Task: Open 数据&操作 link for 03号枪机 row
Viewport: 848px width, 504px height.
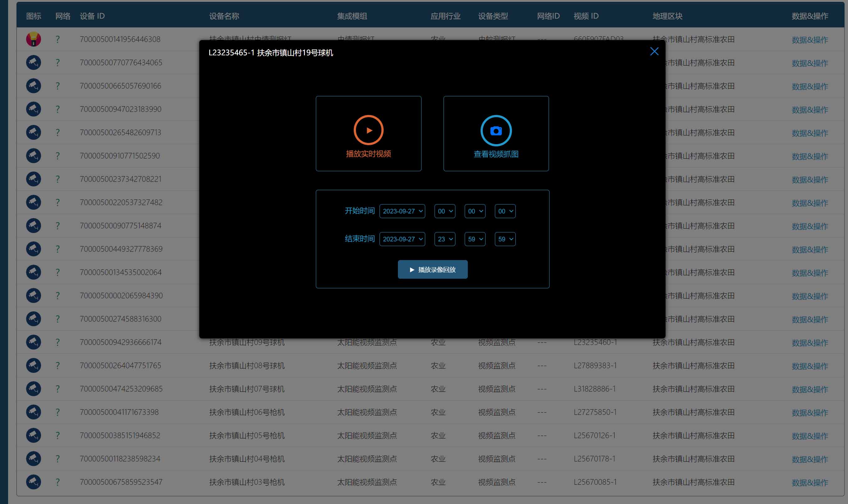Action: pyautogui.click(x=809, y=483)
